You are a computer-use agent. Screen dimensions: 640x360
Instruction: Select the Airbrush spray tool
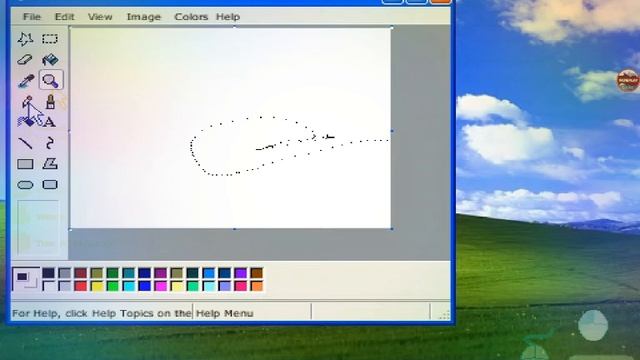(26, 122)
